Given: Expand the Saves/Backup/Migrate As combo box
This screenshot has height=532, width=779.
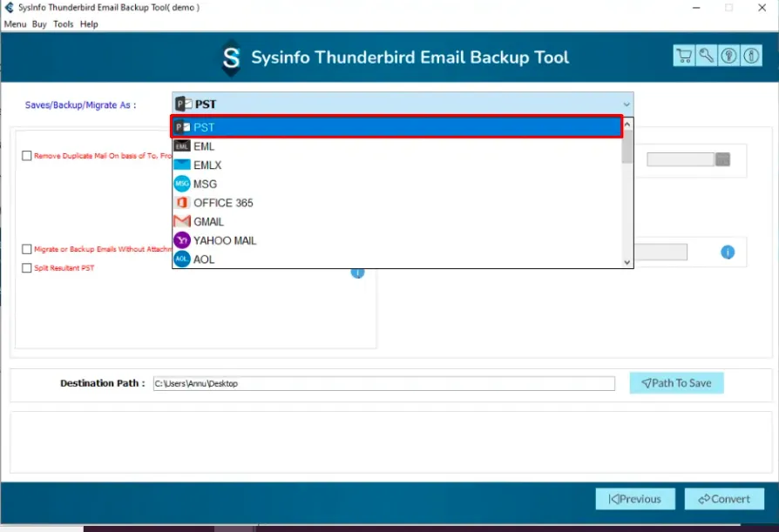Looking at the screenshot, I should tap(403, 104).
